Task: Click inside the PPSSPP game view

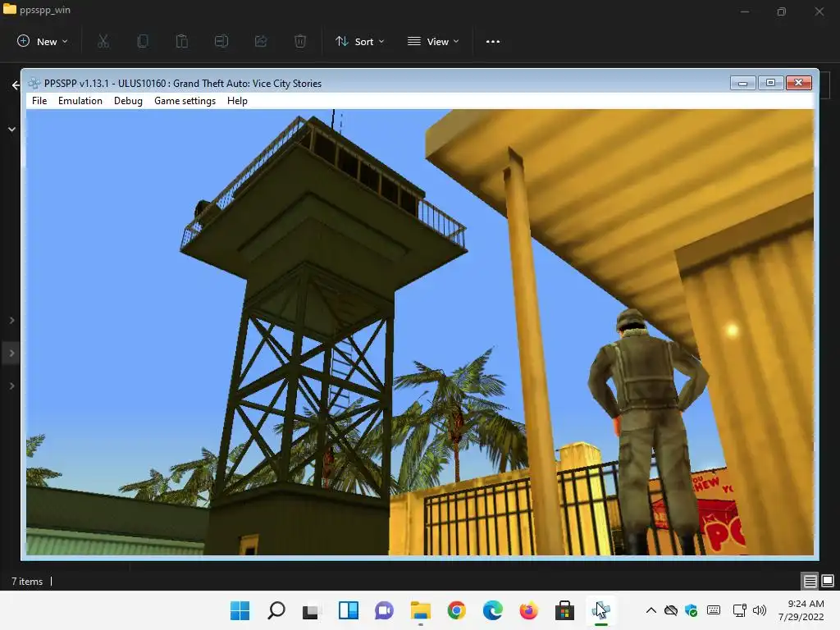Action: click(x=420, y=332)
